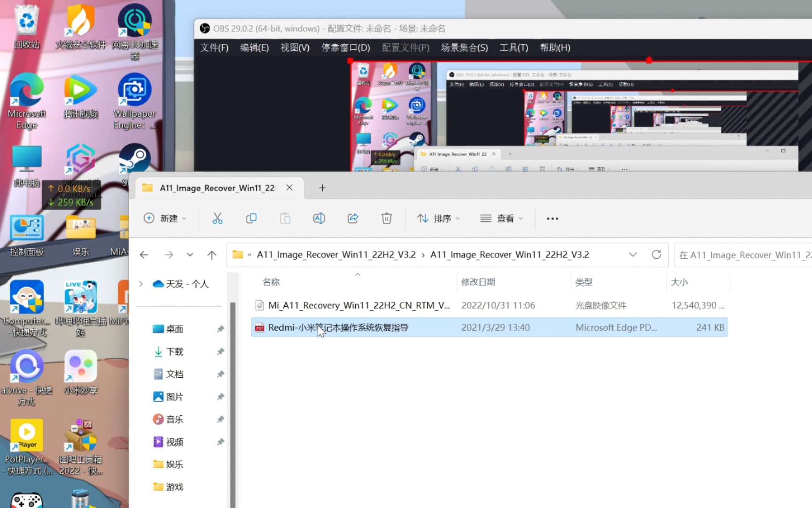The image size is (812, 508).
Task: Close the A11_Image_Recover Explorer tab
Action: (x=289, y=188)
